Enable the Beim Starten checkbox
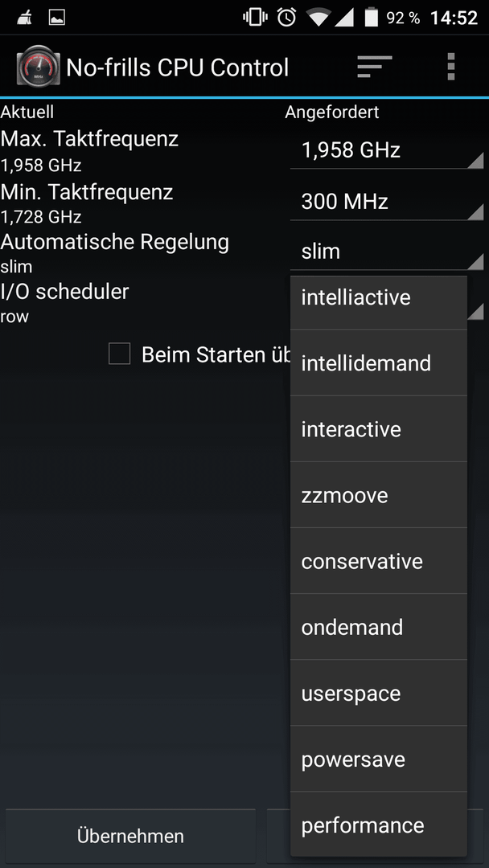The image size is (489, 868). (x=120, y=354)
